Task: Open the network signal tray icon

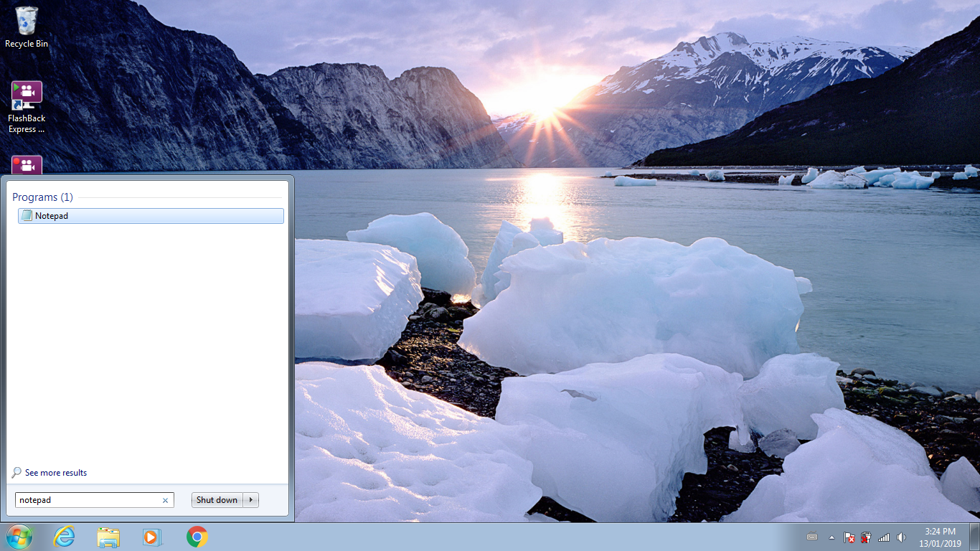Action: click(x=884, y=537)
